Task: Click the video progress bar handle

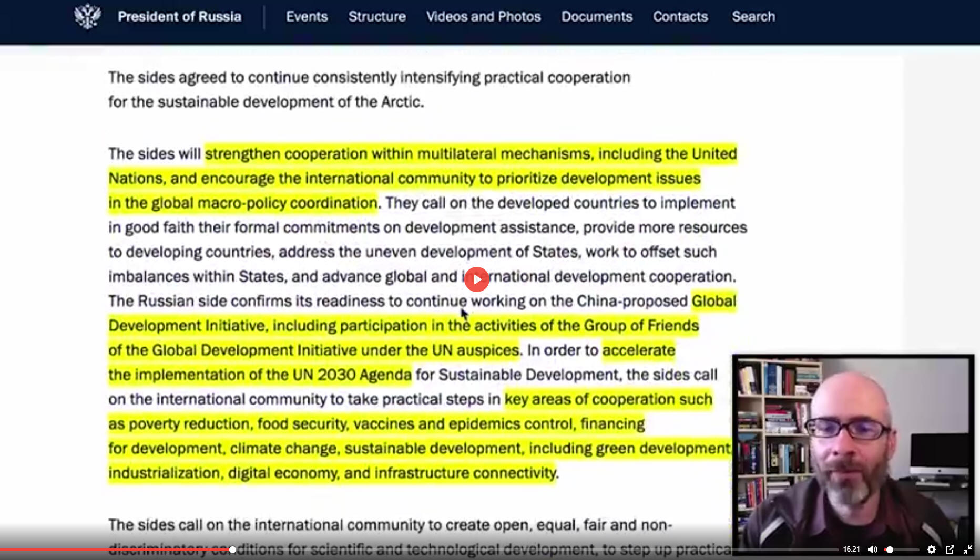Action: coord(232,549)
